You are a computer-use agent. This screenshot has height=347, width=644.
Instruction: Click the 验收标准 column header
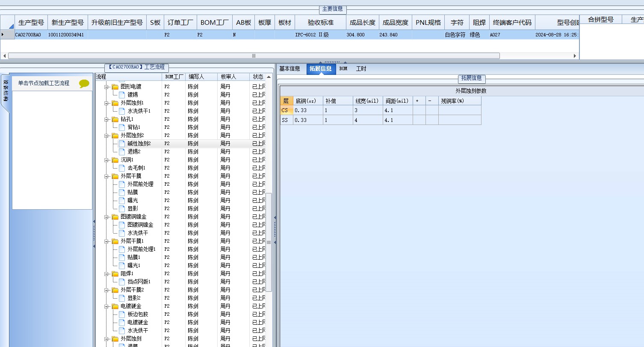coord(320,23)
